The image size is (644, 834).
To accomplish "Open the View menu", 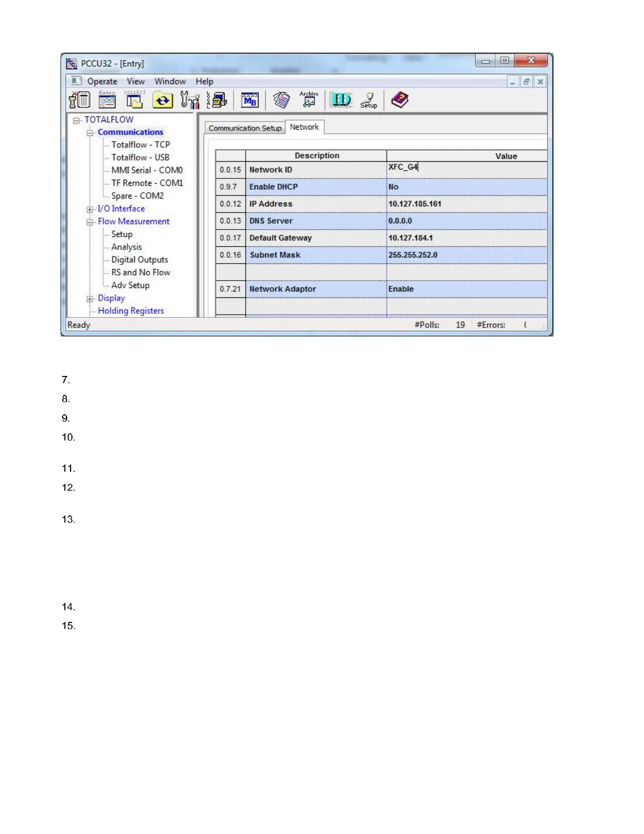I will pos(136,82).
